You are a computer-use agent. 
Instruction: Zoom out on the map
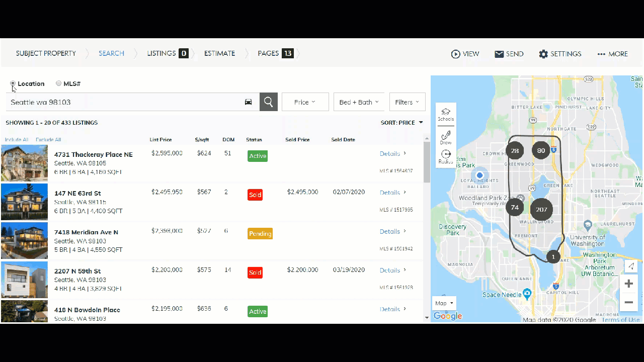tap(628, 302)
